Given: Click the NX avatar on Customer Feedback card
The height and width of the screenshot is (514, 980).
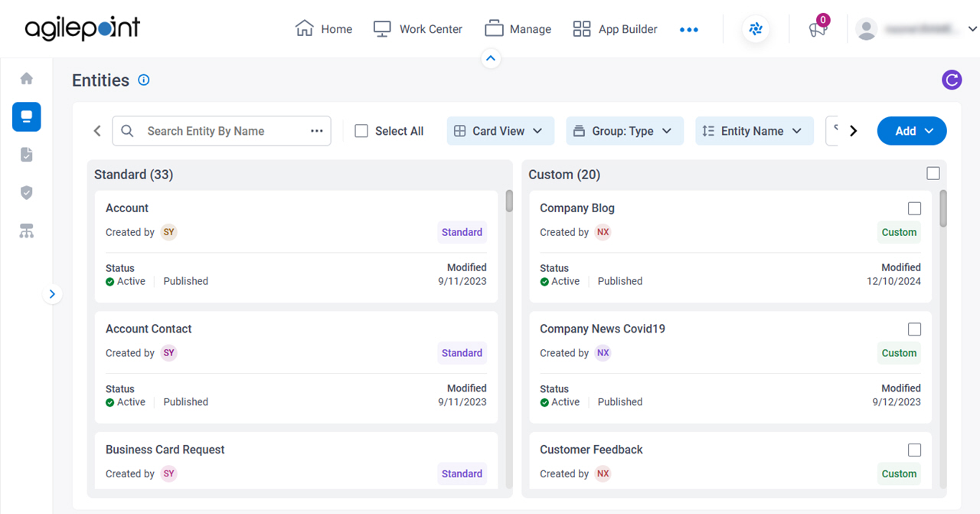Looking at the screenshot, I should [603, 473].
